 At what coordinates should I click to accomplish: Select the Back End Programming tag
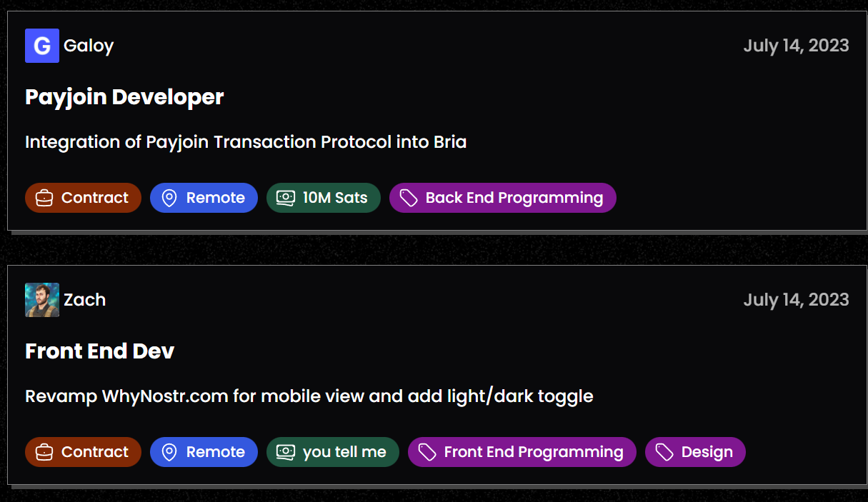tap(514, 198)
